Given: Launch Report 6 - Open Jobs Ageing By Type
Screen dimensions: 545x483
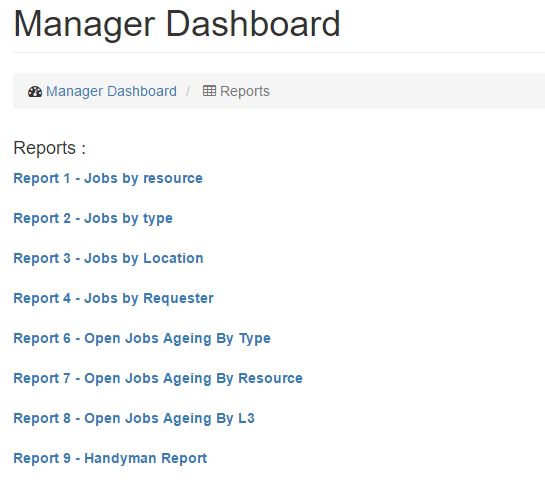Looking at the screenshot, I should coord(142,338).
